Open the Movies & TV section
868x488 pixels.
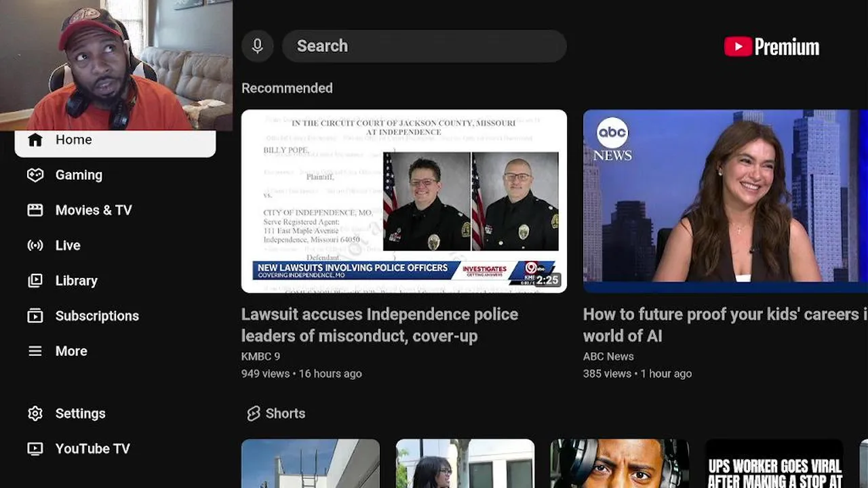tap(94, 210)
